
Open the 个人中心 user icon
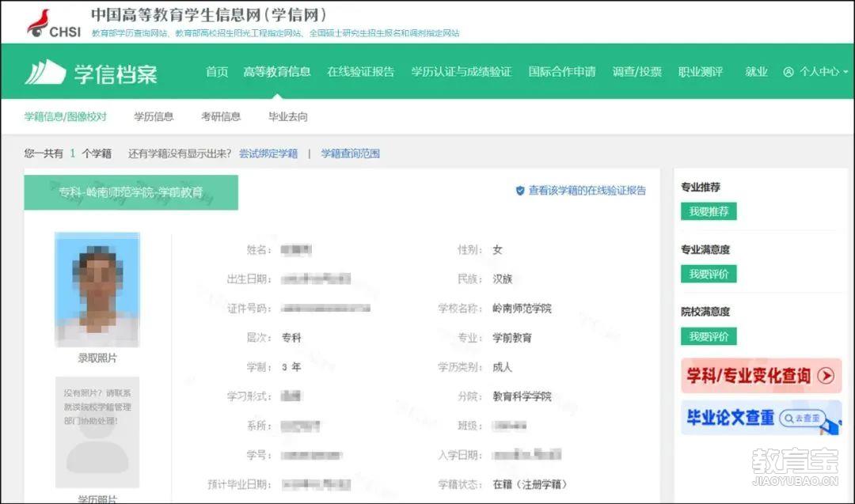[x=788, y=72]
